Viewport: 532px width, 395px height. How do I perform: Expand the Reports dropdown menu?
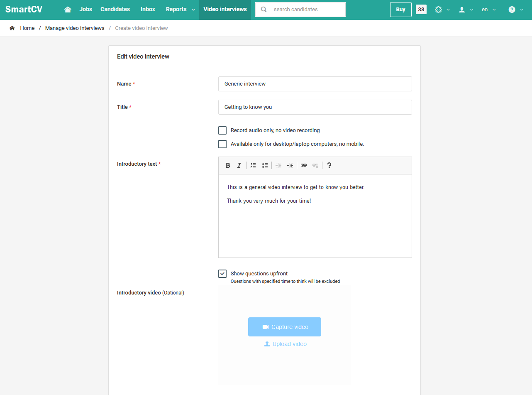tap(181, 9)
